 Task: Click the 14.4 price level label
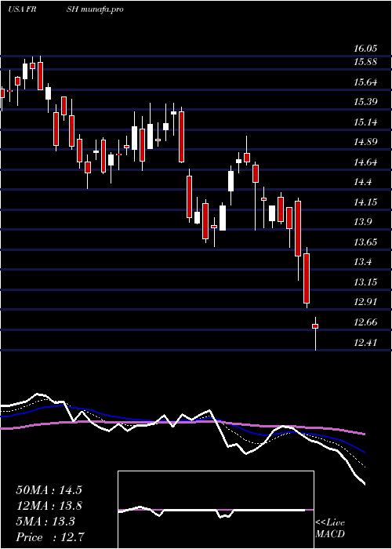[x=363, y=182]
